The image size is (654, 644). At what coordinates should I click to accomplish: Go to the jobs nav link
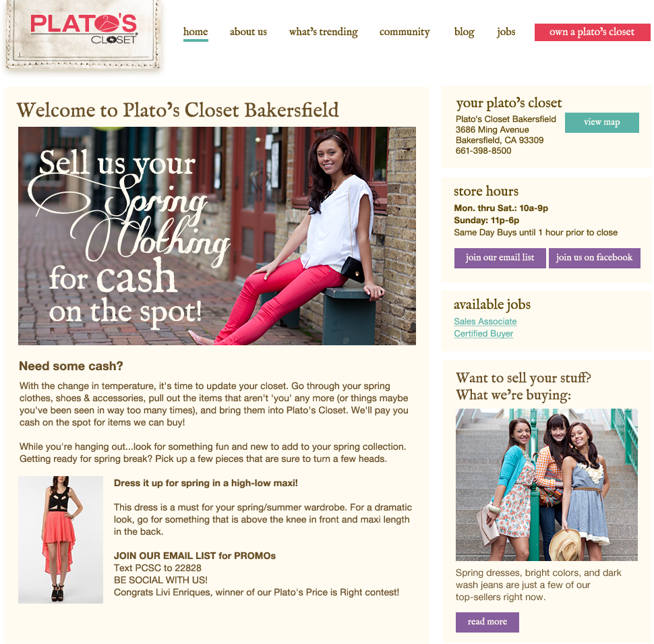[x=506, y=32]
